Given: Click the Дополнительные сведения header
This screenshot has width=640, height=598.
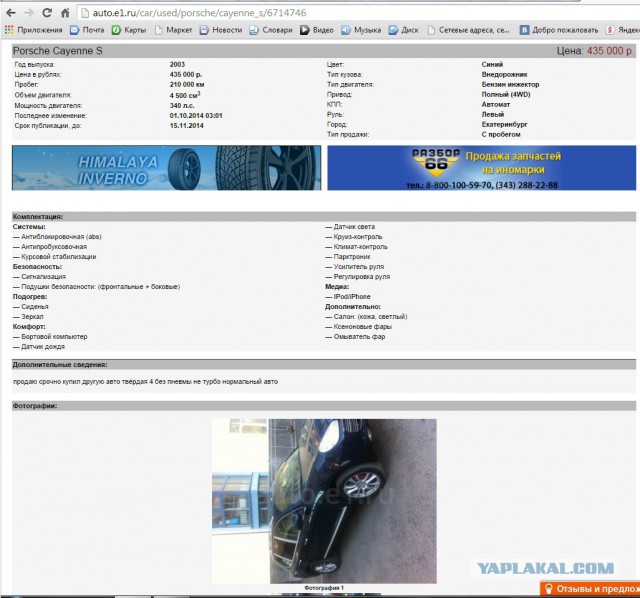Looking at the screenshot, I should (324, 365).
